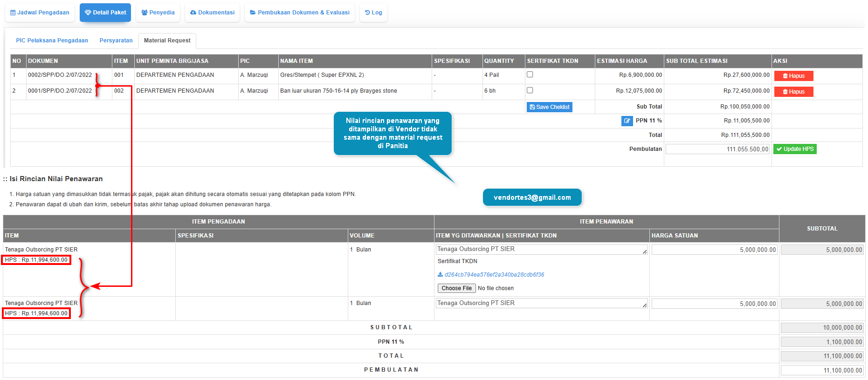Go to the Dokumentasi tab

pos(213,13)
